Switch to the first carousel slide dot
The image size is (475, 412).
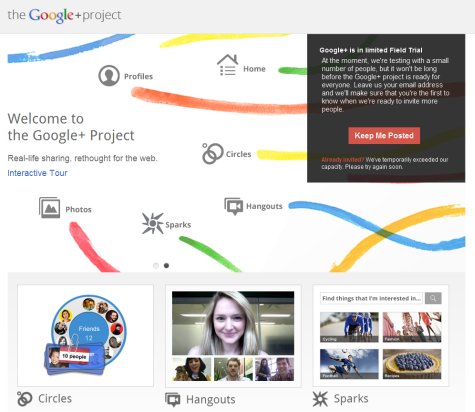(156, 265)
